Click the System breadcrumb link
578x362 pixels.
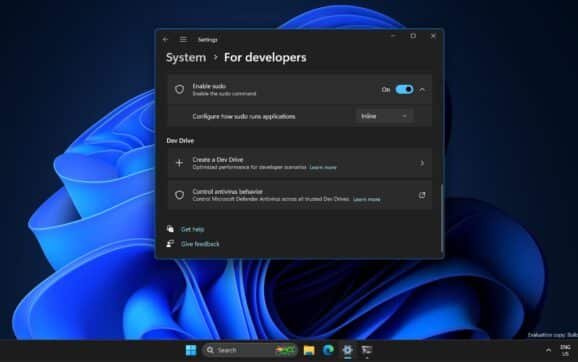(x=186, y=58)
